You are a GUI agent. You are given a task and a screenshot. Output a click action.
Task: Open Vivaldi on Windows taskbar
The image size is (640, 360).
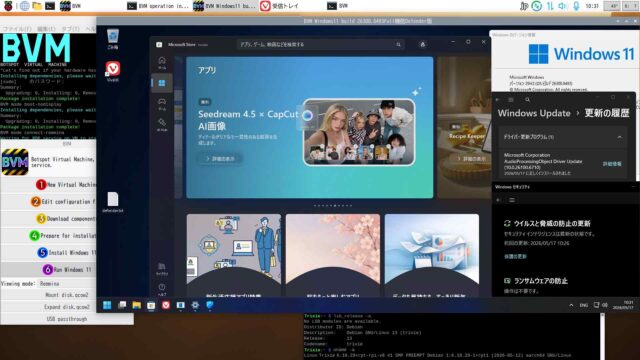coord(166,305)
